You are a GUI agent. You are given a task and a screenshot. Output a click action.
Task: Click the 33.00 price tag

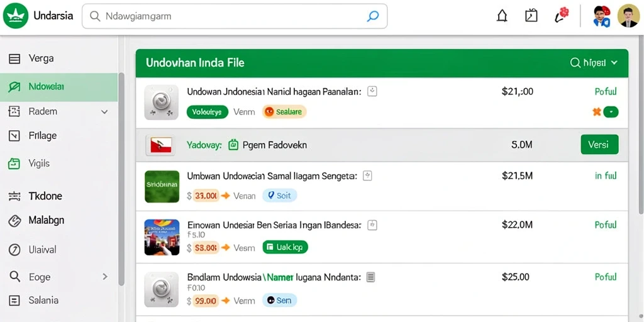tap(206, 196)
